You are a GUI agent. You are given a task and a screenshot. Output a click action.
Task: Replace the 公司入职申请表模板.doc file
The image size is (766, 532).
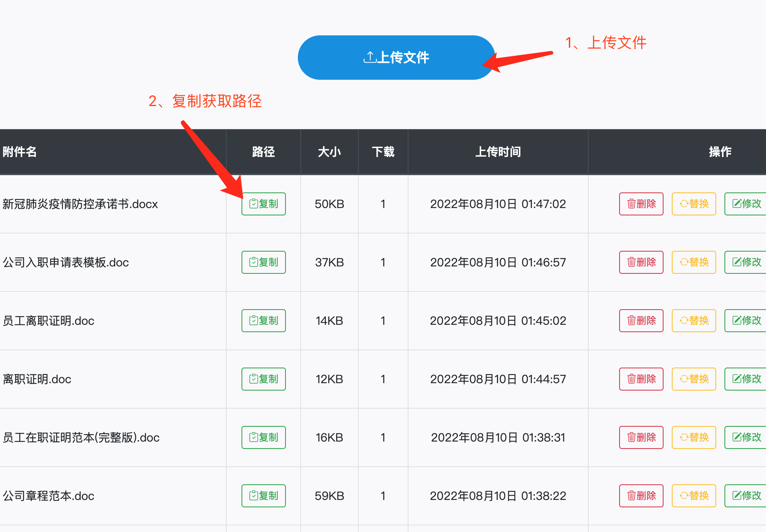pos(694,262)
